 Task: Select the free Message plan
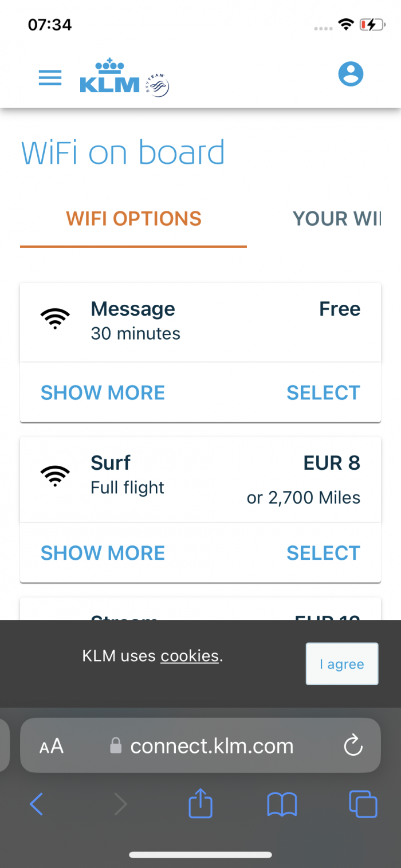pyautogui.click(x=323, y=392)
